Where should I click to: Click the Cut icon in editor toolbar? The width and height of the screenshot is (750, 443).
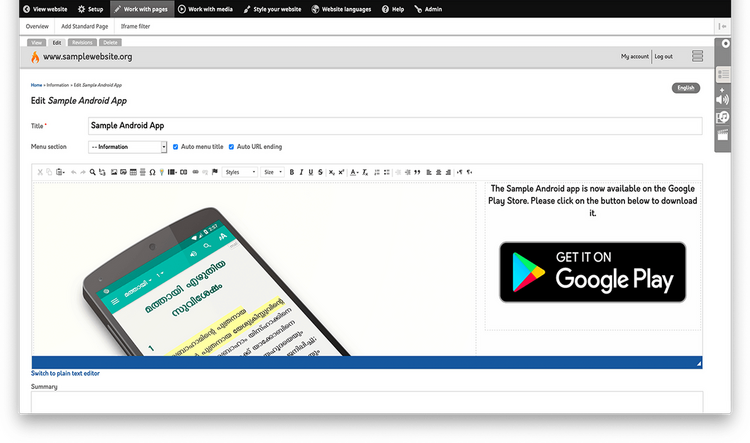[40, 172]
